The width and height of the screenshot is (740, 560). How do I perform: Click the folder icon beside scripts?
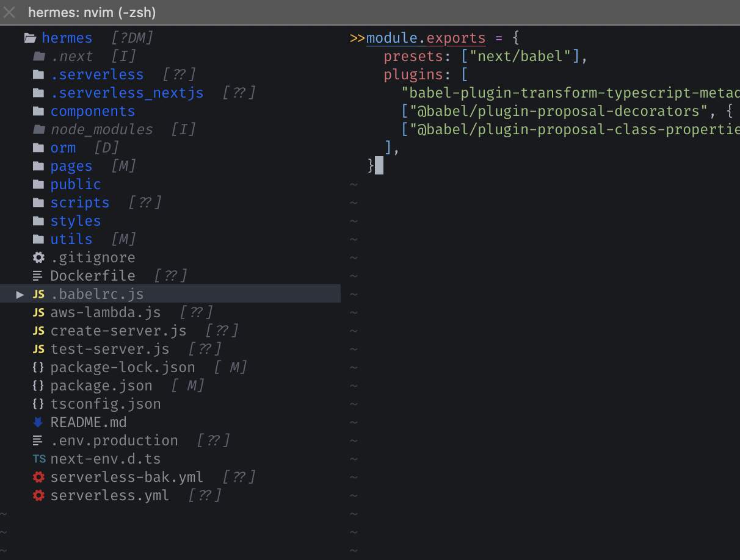(x=38, y=203)
